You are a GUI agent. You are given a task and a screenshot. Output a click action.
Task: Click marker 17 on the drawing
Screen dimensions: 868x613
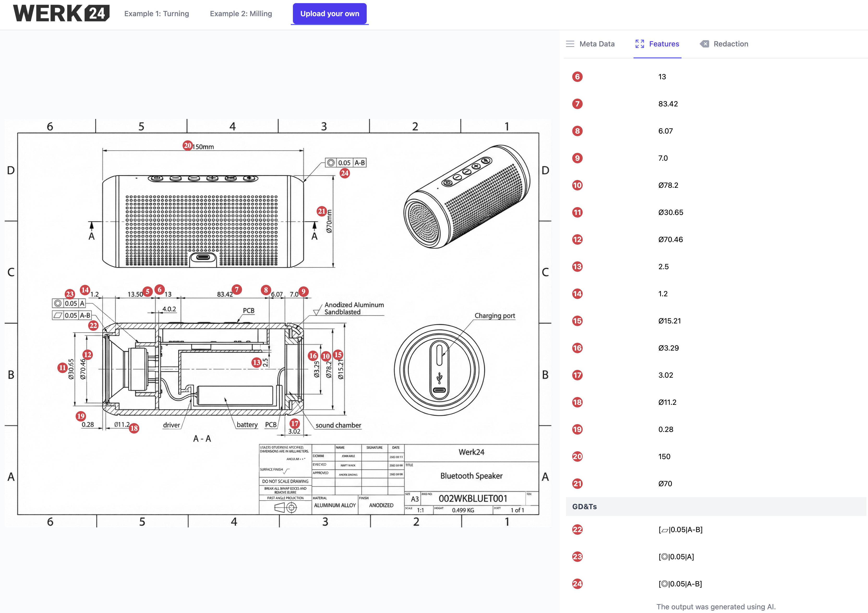(294, 424)
